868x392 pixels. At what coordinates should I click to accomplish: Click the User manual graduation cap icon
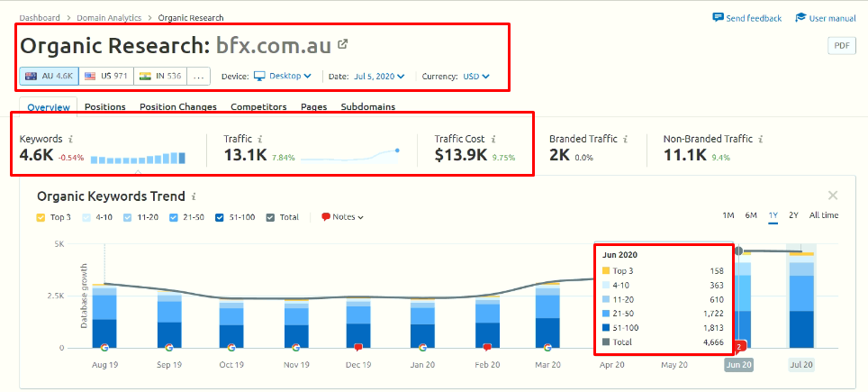pyautogui.click(x=800, y=17)
